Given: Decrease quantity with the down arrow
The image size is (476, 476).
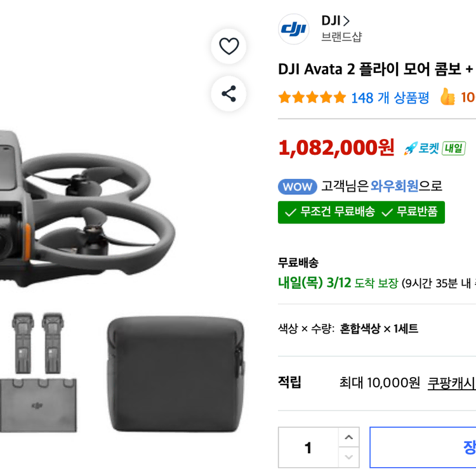Looking at the screenshot, I should point(348,457).
